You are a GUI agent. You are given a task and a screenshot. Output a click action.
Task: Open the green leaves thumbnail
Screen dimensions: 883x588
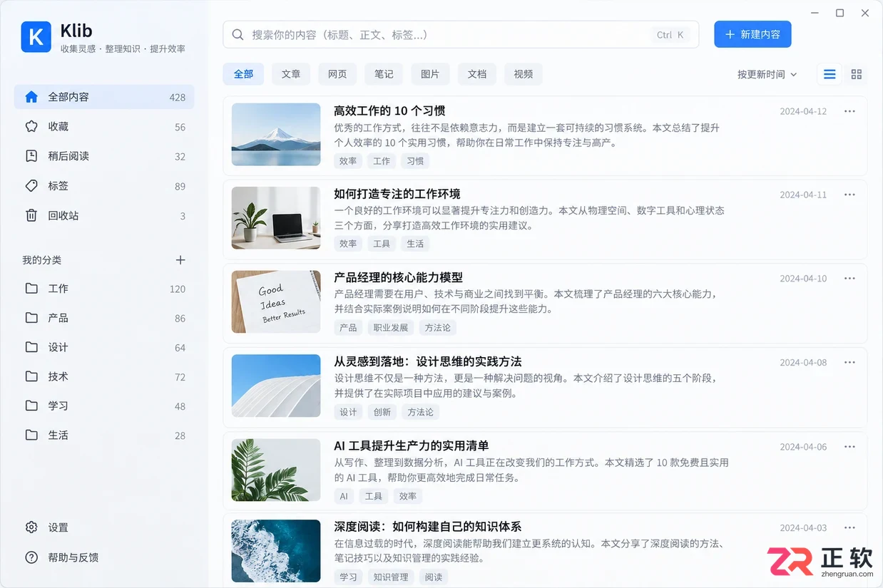tap(276, 470)
